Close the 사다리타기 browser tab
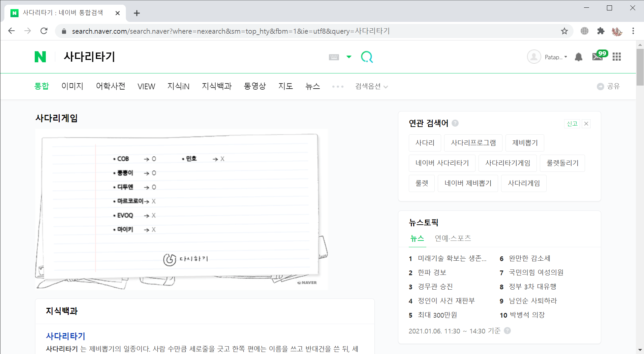The height and width of the screenshot is (354, 644). [x=118, y=13]
